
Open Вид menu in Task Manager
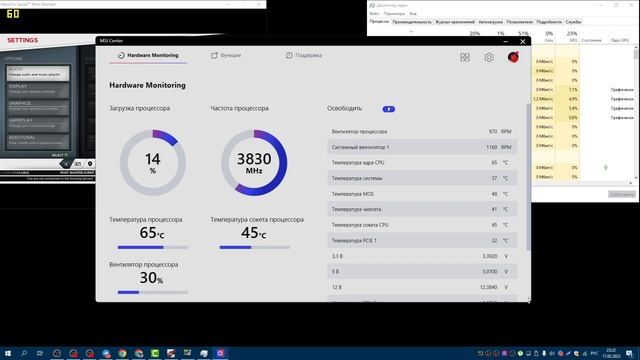pyautogui.click(x=413, y=13)
